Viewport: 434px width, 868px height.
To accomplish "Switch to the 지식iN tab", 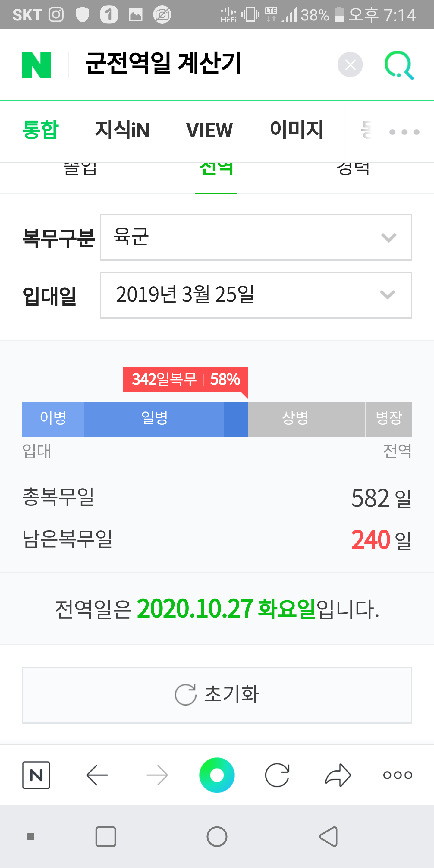I will click(x=122, y=130).
